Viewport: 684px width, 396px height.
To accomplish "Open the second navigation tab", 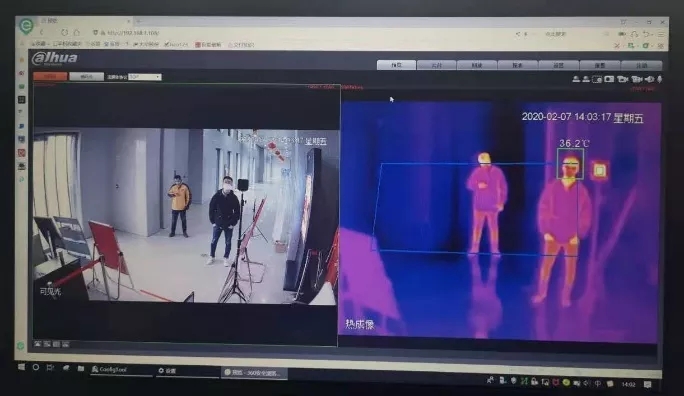I will [x=437, y=65].
